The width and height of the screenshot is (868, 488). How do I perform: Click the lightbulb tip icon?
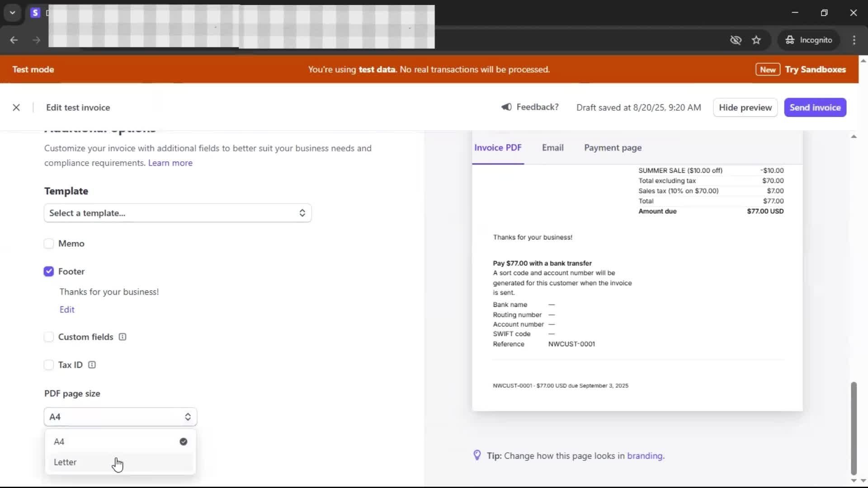click(477, 455)
